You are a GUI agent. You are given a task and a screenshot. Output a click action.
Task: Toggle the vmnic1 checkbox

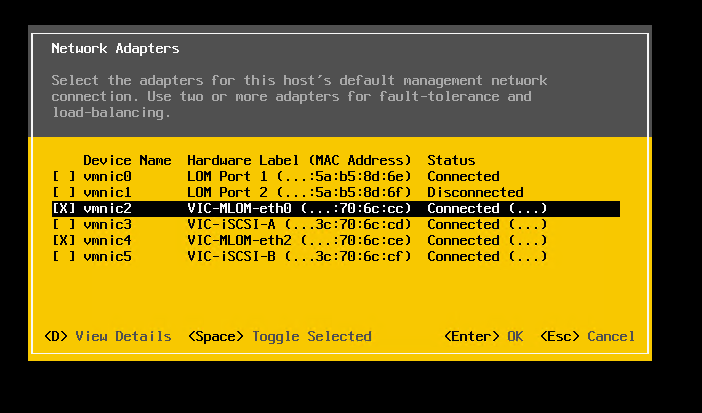63,192
